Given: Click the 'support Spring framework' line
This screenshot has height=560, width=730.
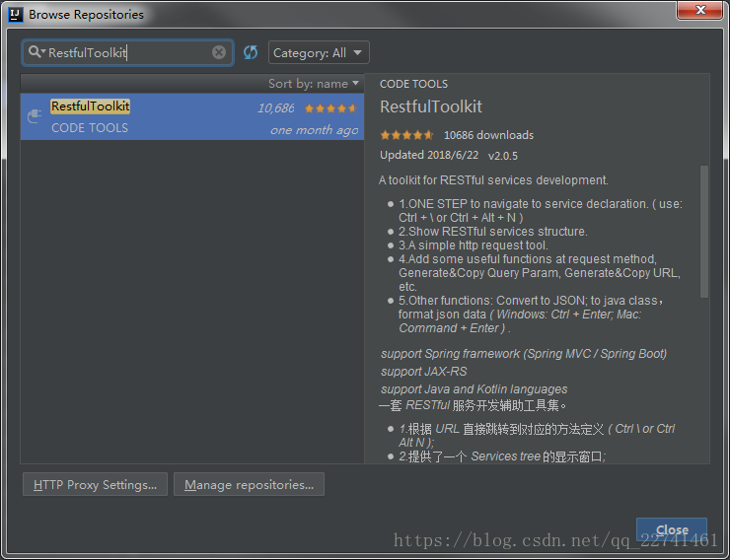Looking at the screenshot, I should pyautogui.click(x=524, y=354).
